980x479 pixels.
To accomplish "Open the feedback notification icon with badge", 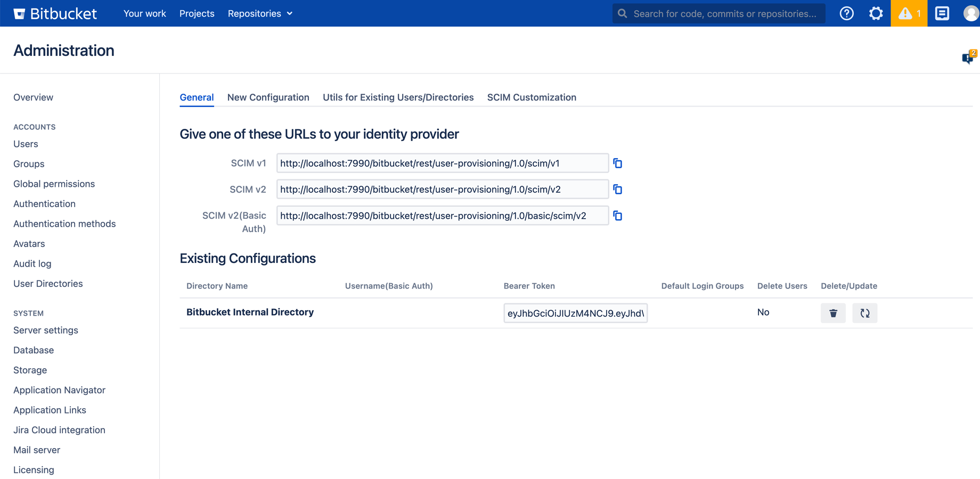I will tap(969, 56).
